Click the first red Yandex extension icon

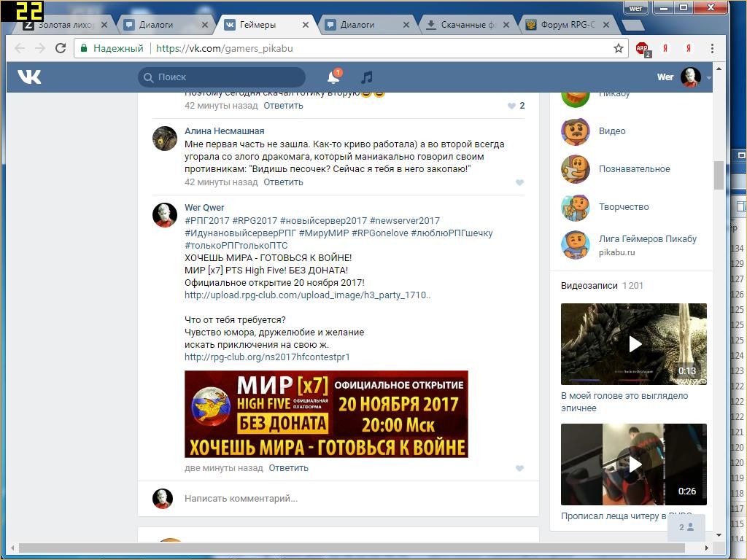click(665, 48)
